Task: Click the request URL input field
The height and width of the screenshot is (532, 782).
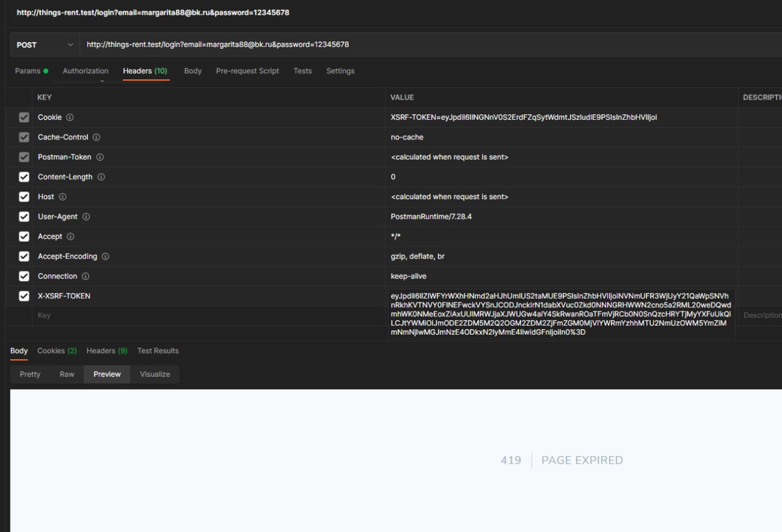Action: (x=428, y=45)
